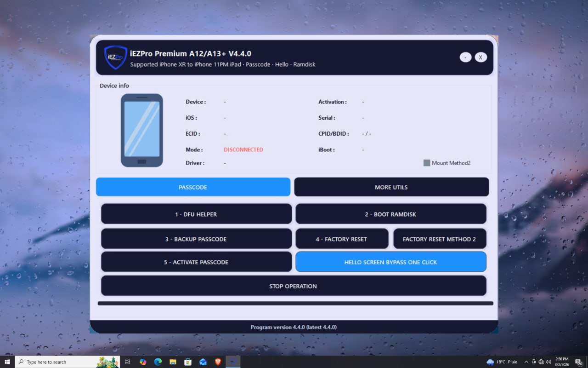The height and width of the screenshot is (368, 588).
Task: Open Task View in the taskbar
Action: [x=128, y=362]
